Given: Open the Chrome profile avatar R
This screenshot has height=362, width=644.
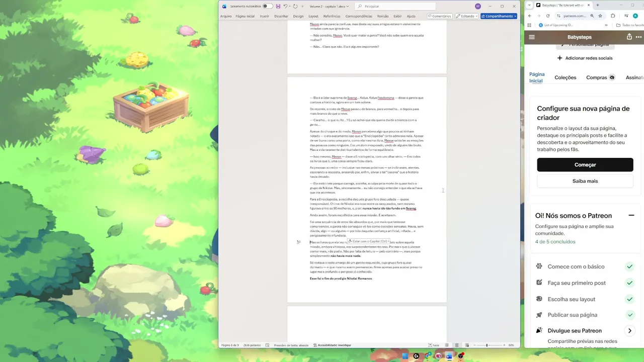Looking at the screenshot, I should tap(635, 16).
